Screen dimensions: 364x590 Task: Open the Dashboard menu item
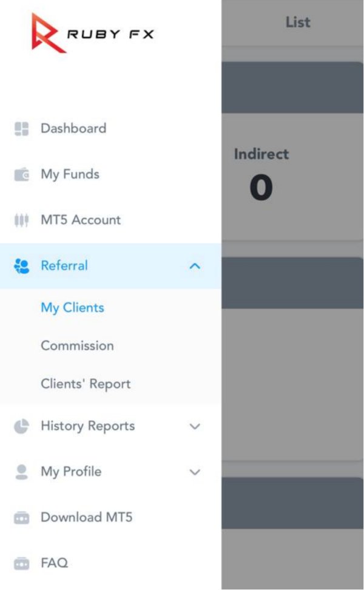(73, 129)
